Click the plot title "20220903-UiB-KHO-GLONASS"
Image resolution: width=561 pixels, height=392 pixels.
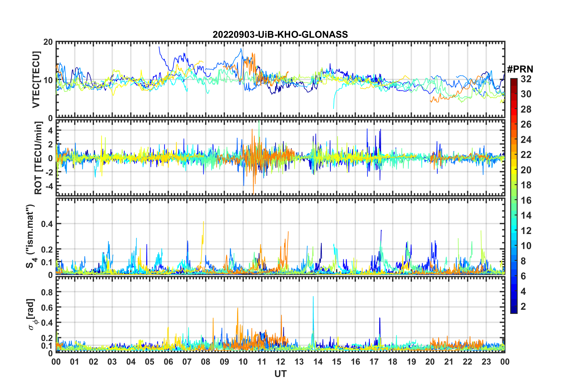pyautogui.click(x=280, y=35)
